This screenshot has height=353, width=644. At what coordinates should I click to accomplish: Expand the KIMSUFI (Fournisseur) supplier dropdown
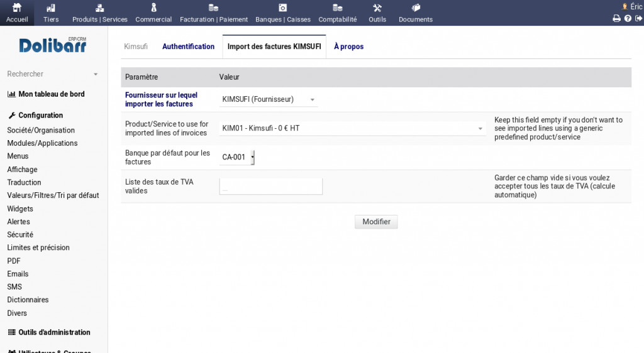(269, 99)
